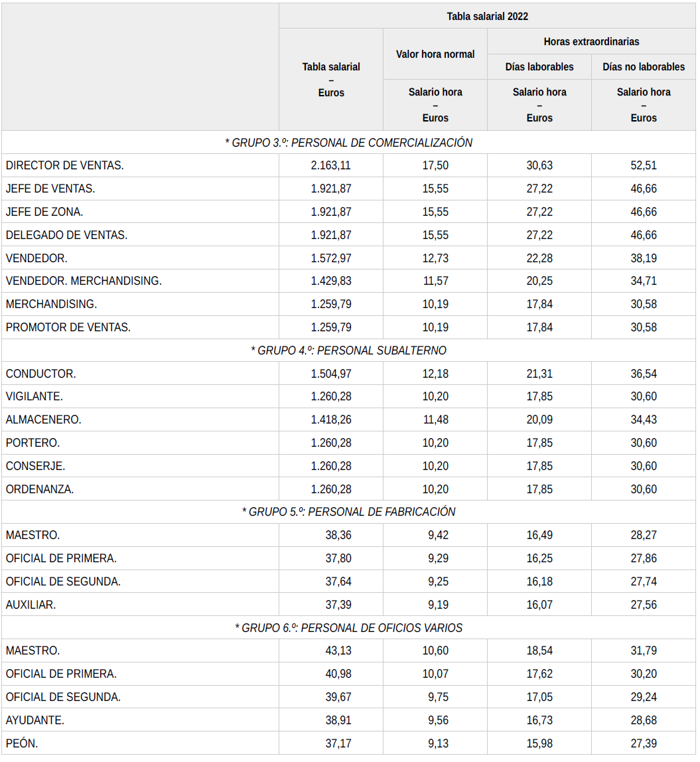The width and height of the screenshot is (700, 762).
Task: Click the 'Días no laborables' subheader
Action: pos(644,67)
